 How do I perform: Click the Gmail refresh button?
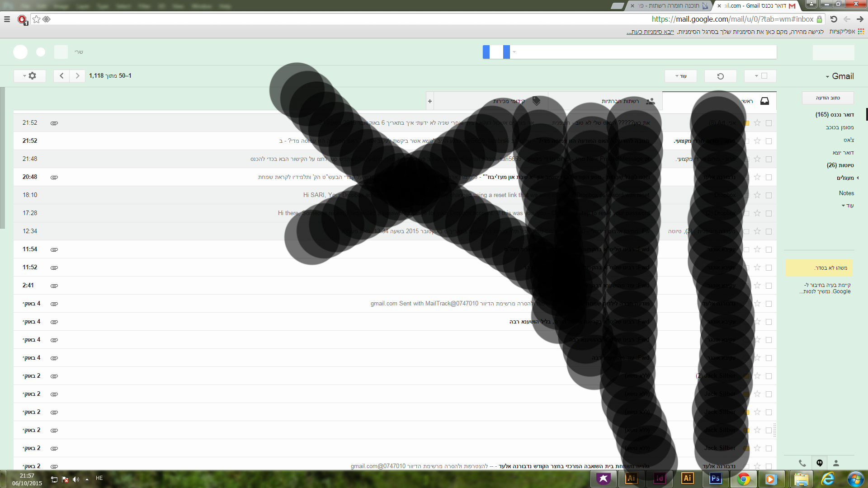(x=721, y=76)
